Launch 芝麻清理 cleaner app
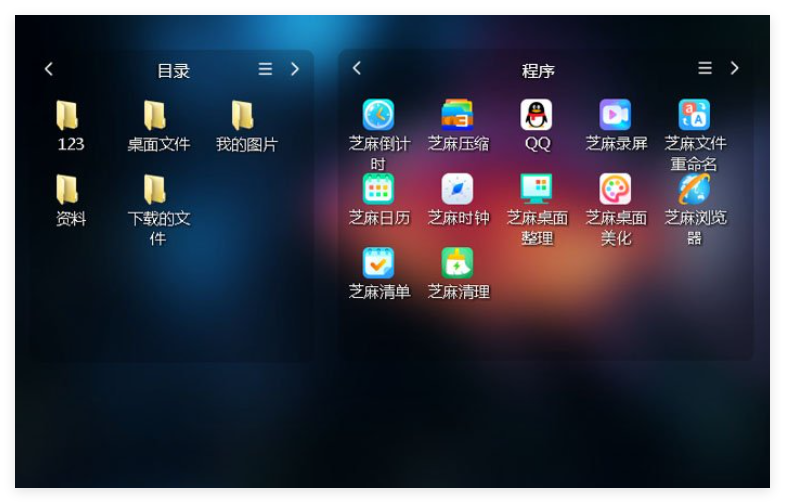Screen dimensions: 785x503 click(458, 263)
